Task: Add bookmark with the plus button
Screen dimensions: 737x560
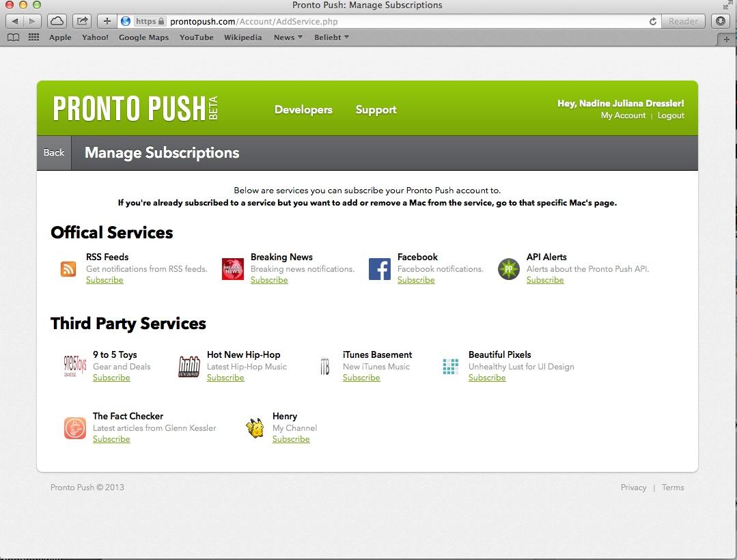Action: coord(107,21)
